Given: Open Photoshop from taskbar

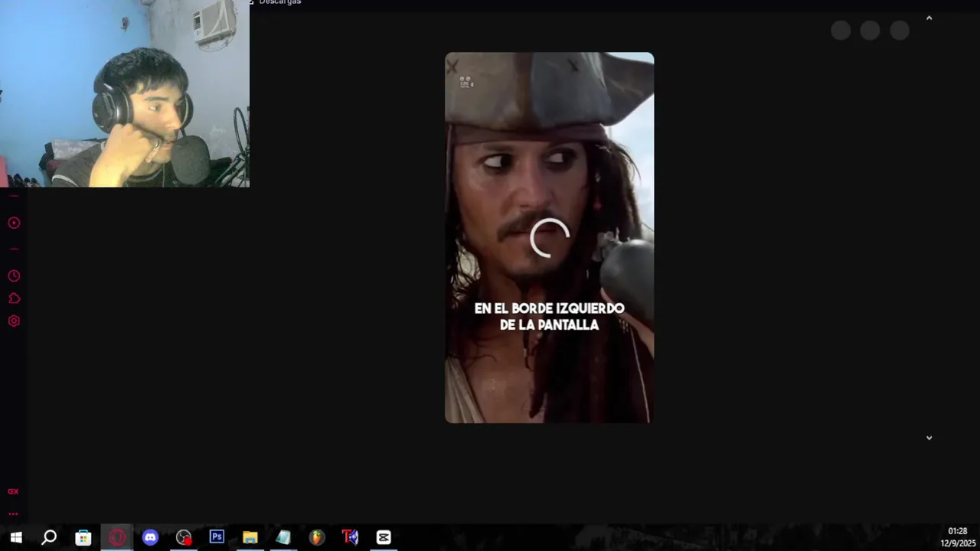Looking at the screenshot, I should (x=217, y=537).
